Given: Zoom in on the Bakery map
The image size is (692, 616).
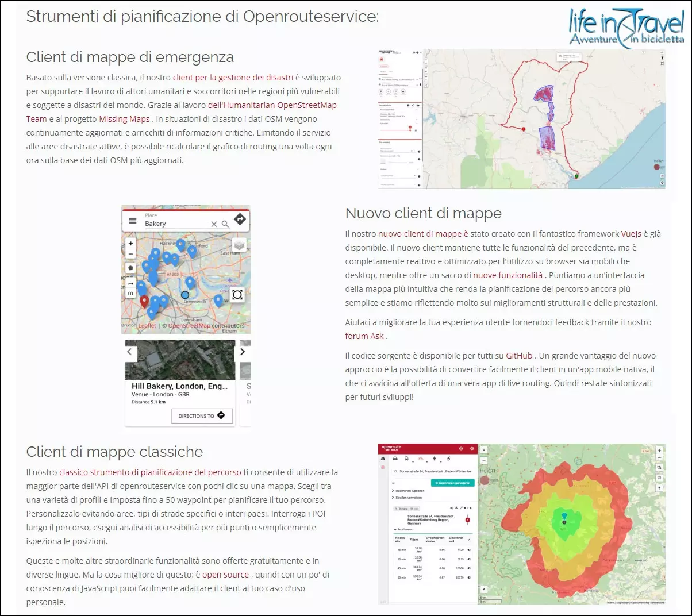Looking at the screenshot, I should click(x=130, y=244).
